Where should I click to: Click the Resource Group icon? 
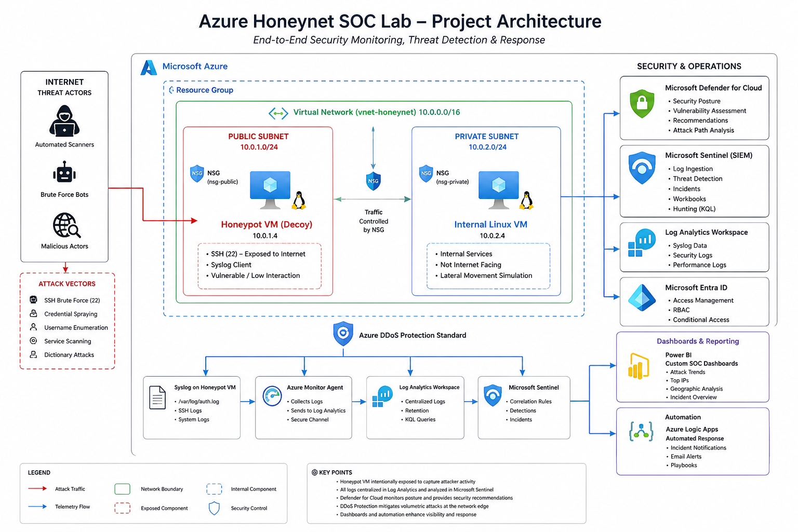point(171,90)
